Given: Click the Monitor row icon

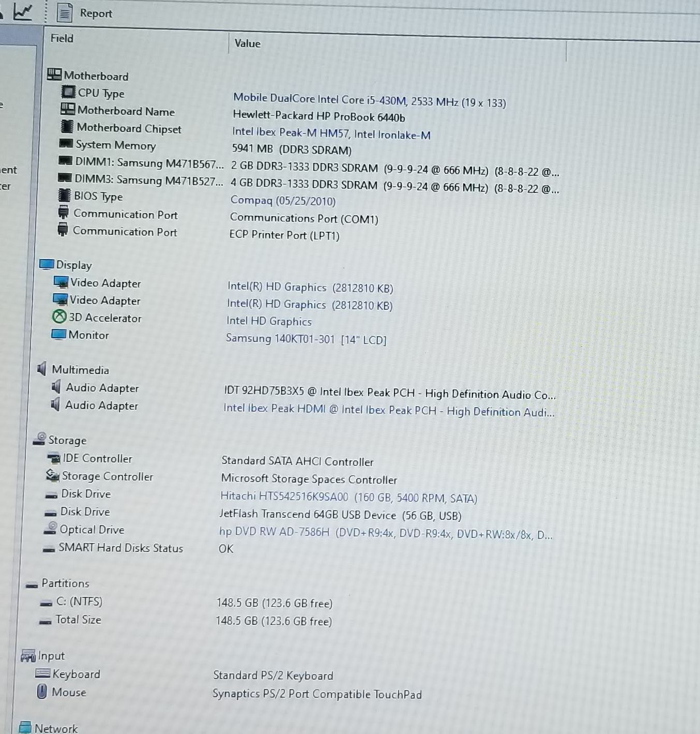Looking at the screenshot, I should coord(58,334).
